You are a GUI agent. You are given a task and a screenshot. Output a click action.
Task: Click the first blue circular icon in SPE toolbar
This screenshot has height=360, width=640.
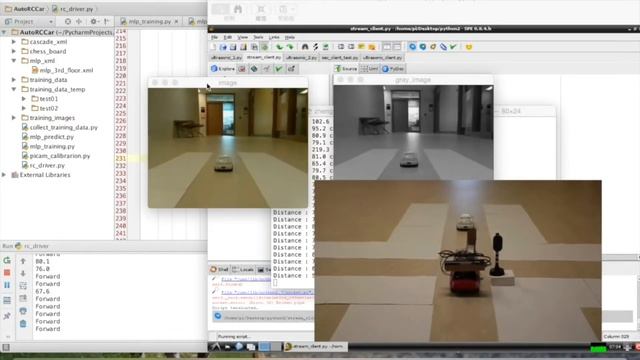pyautogui.click(x=413, y=47)
